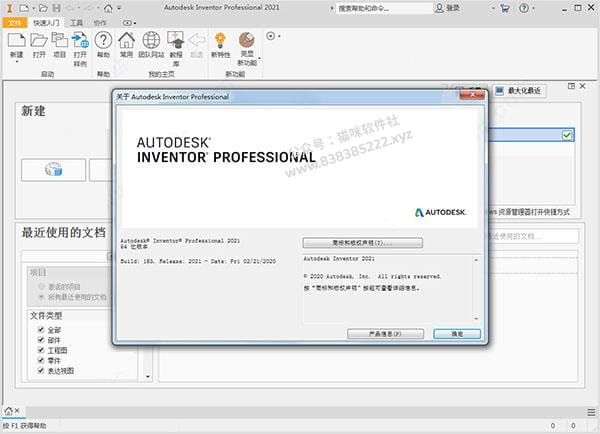
Task: Click the quick access New document icon
Action: [x=24, y=8]
